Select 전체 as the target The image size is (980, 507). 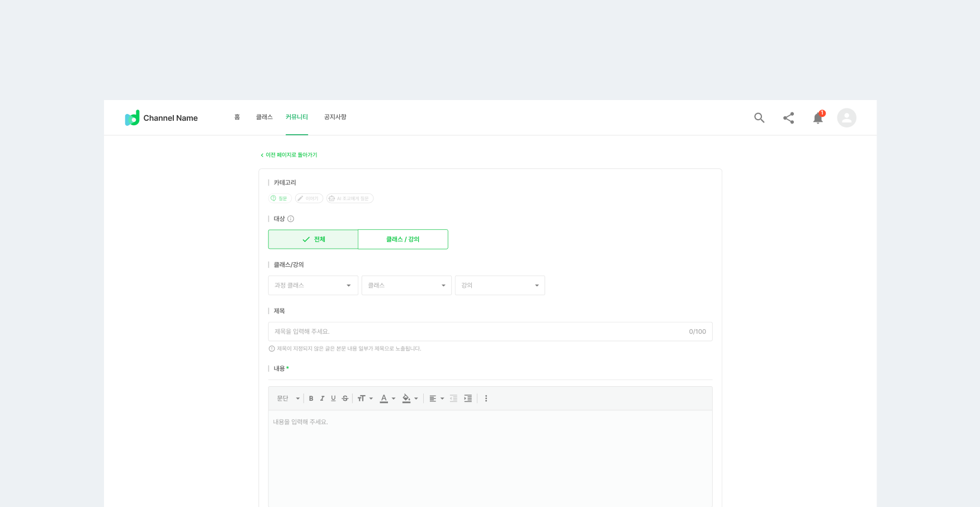tap(313, 239)
